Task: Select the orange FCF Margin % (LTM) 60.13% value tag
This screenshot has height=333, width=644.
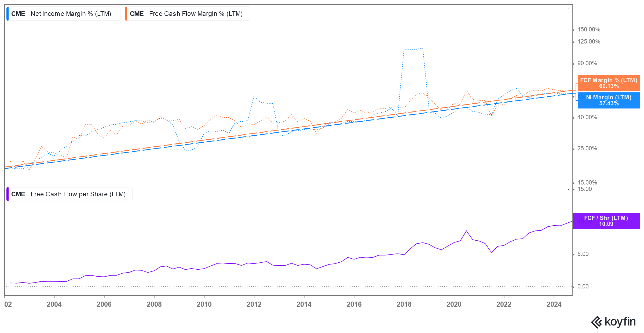Action: (x=609, y=83)
